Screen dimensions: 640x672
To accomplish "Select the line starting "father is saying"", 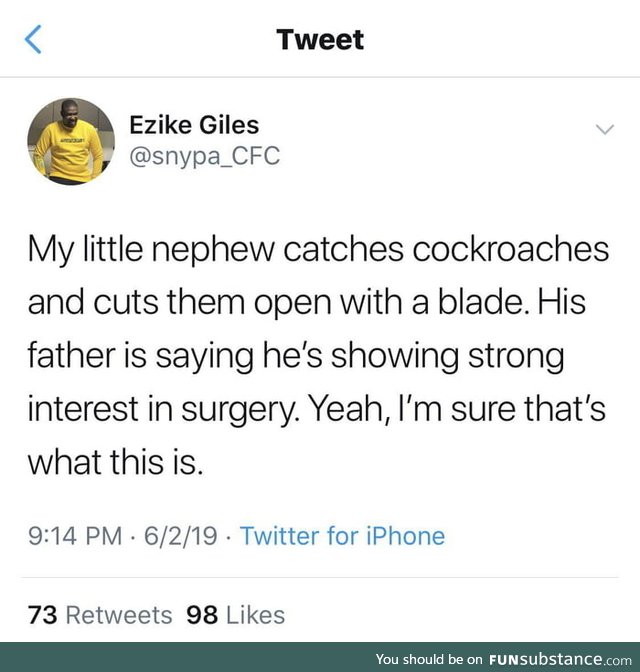I will click(296, 357).
